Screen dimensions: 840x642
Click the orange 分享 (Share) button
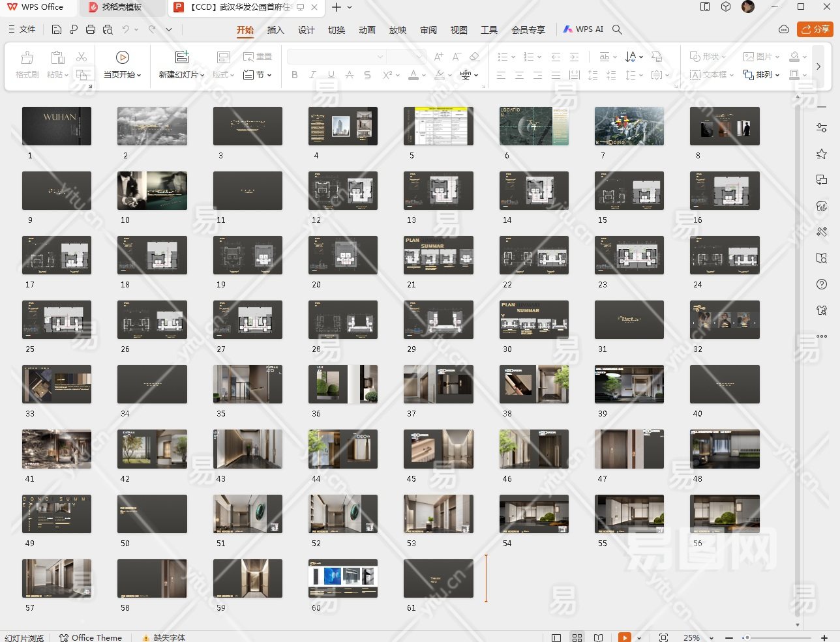pyautogui.click(x=815, y=29)
